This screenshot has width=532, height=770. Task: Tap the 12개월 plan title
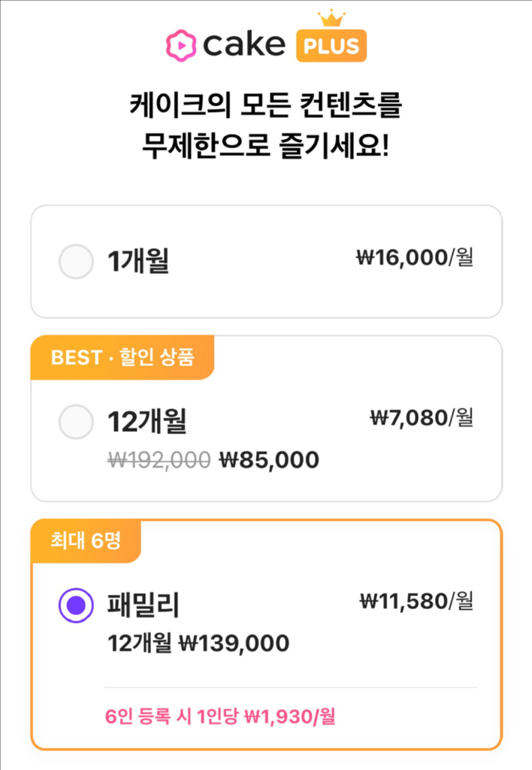pyautogui.click(x=147, y=420)
